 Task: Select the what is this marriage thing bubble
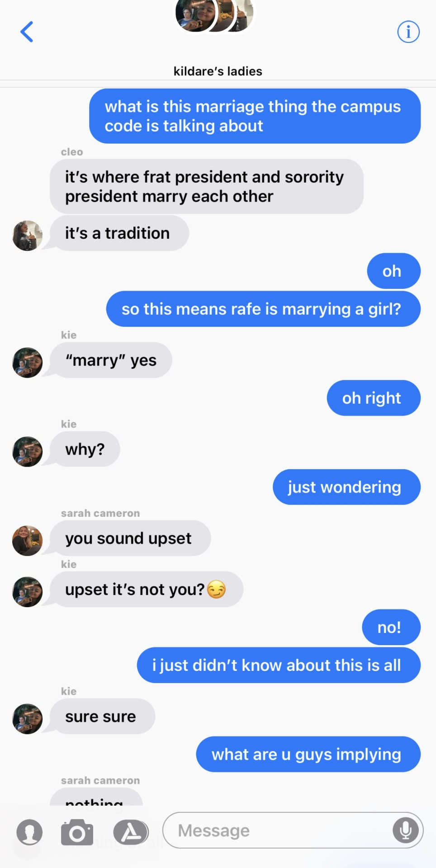(x=255, y=116)
